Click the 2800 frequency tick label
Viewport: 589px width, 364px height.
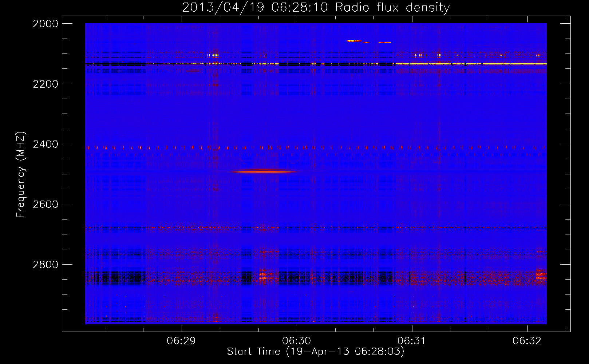[46, 264]
